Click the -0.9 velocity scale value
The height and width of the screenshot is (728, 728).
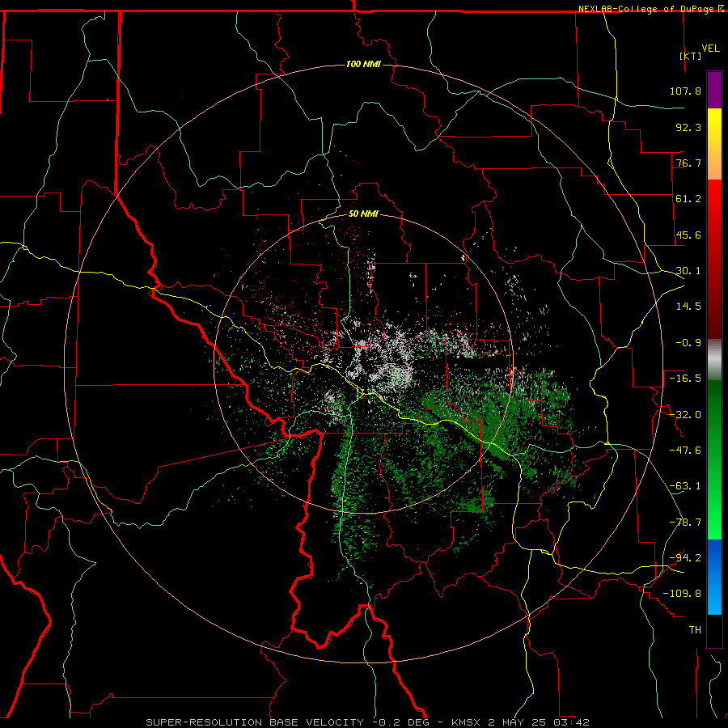click(x=688, y=343)
